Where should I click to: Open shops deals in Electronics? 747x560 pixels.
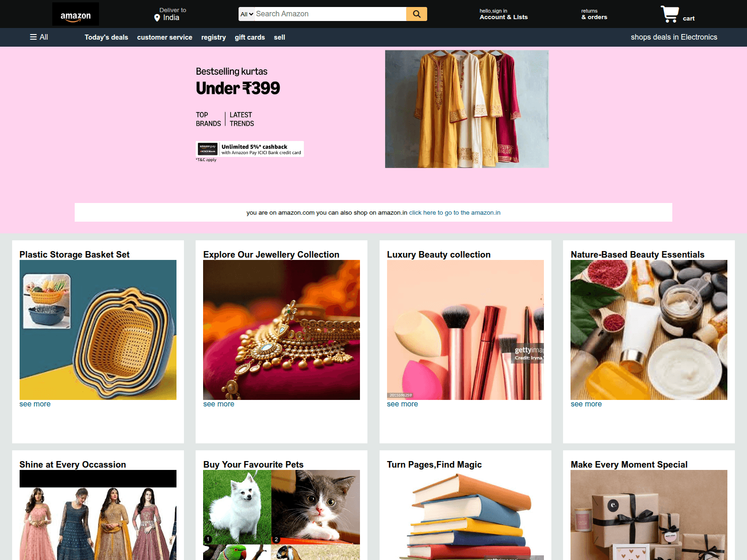point(674,37)
